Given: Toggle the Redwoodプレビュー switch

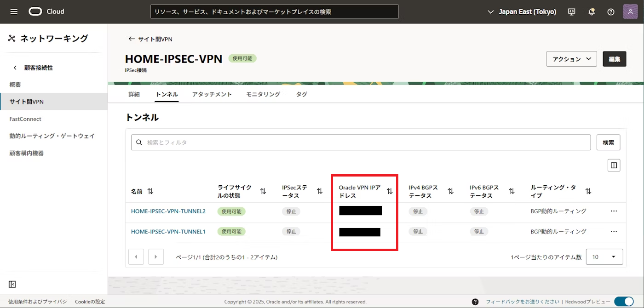Looking at the screenshot, I should click(x=624, y=302).
